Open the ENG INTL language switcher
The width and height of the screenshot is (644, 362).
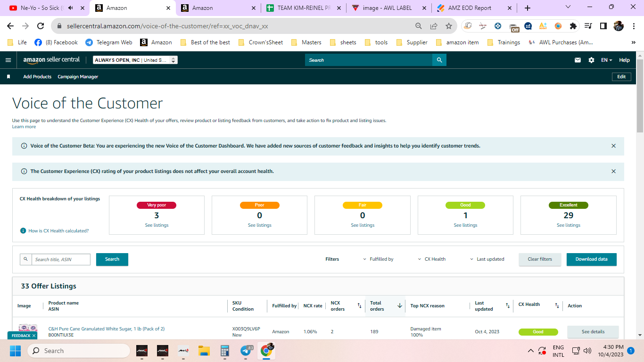tap(558, 351)
